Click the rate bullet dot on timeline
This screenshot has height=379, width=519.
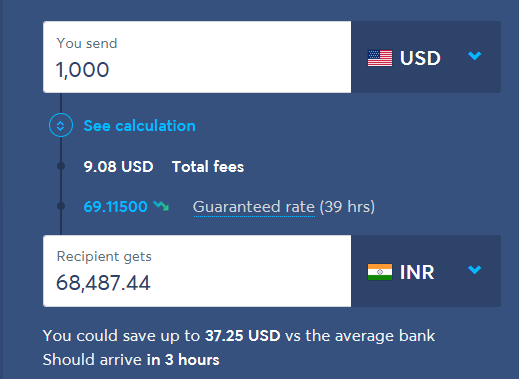[x=61, y=206]
